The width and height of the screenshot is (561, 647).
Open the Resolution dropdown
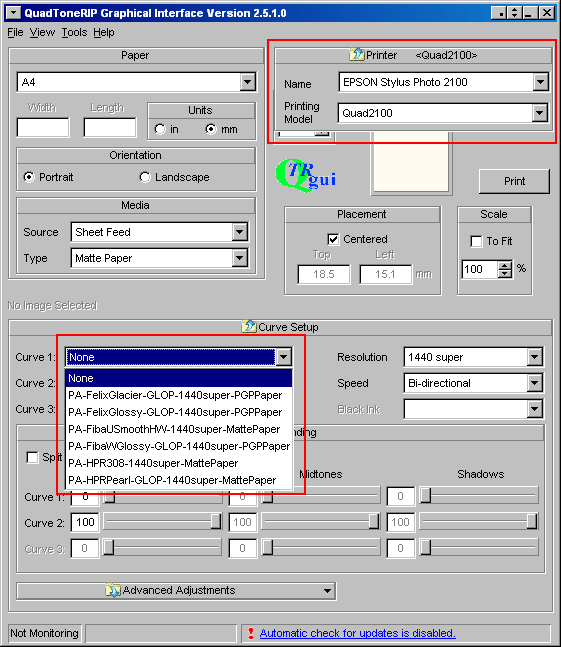coord(535,357)
